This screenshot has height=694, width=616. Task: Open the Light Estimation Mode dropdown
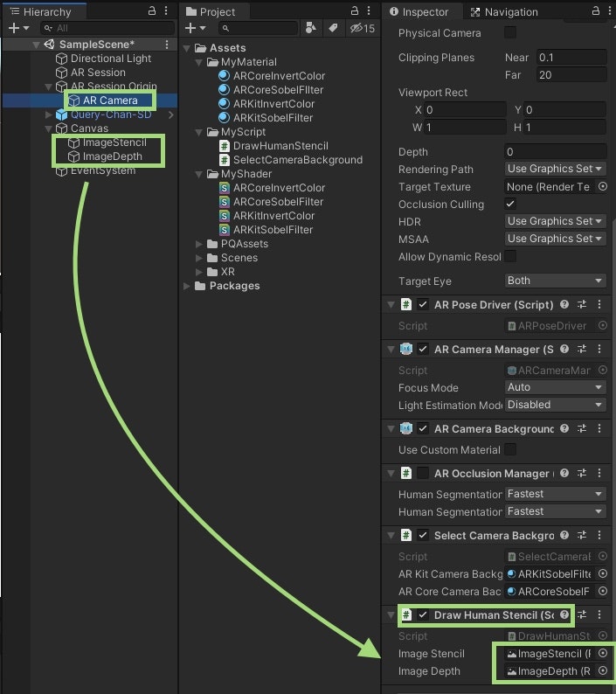[555, 405]
